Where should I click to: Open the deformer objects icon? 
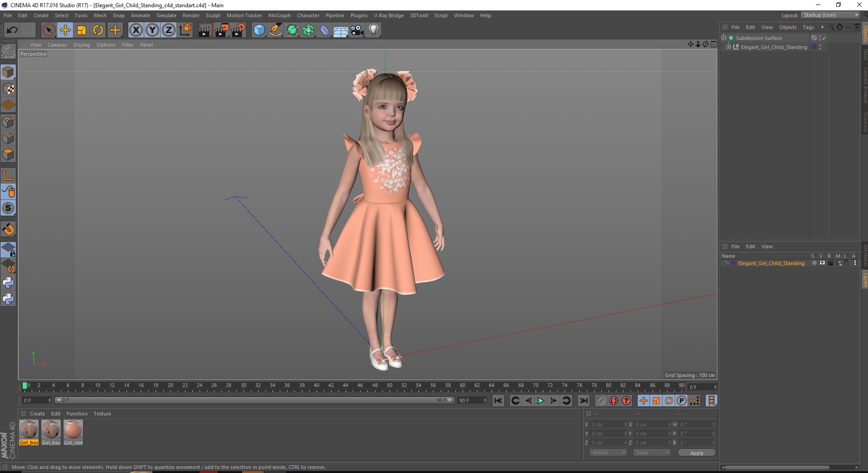pos(325,30)
